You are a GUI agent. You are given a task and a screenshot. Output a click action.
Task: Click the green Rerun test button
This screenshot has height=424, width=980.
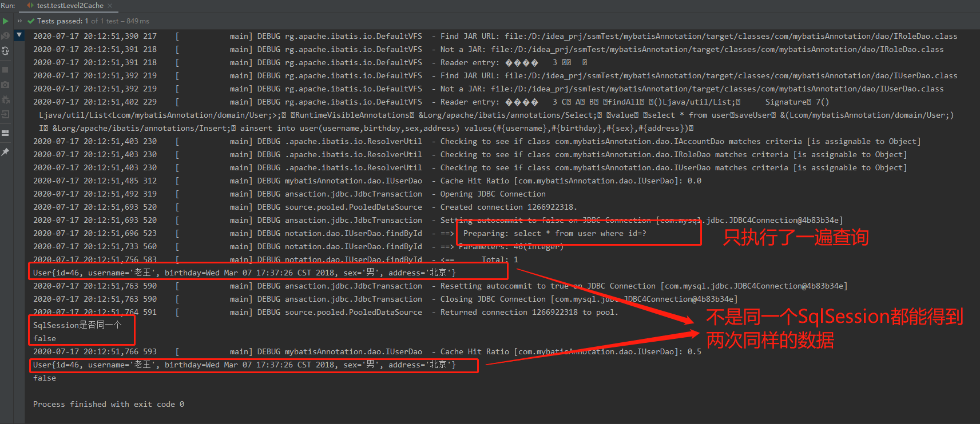pyautogui.click(x=5, y=21)
